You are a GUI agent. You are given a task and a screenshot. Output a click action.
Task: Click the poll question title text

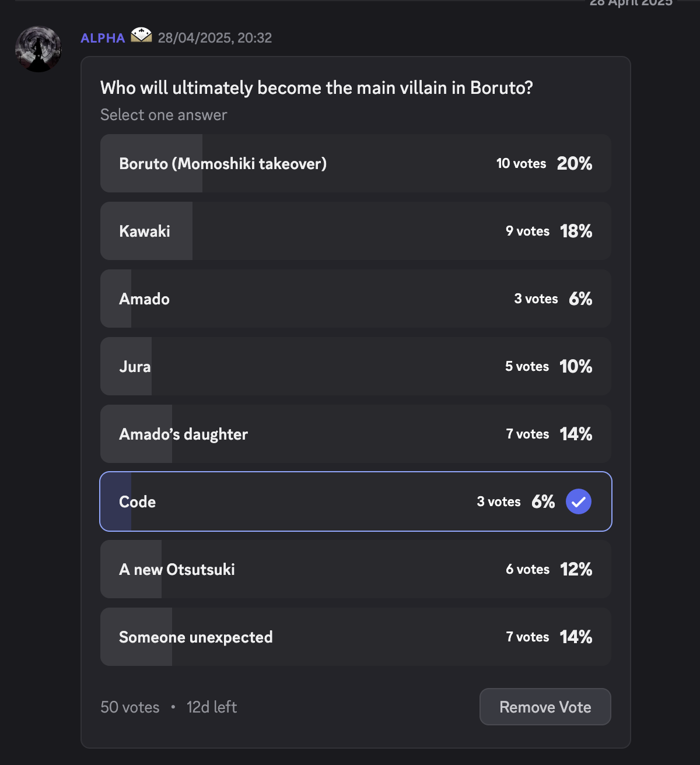coord(317,88)
